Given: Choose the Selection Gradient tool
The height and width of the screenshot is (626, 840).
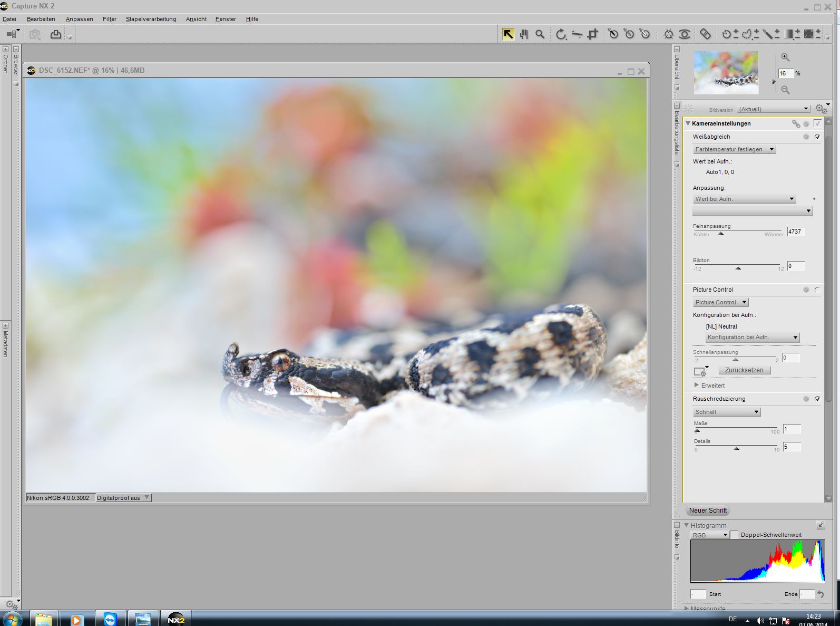Looking at the screenshot, I should coord(789,34).
